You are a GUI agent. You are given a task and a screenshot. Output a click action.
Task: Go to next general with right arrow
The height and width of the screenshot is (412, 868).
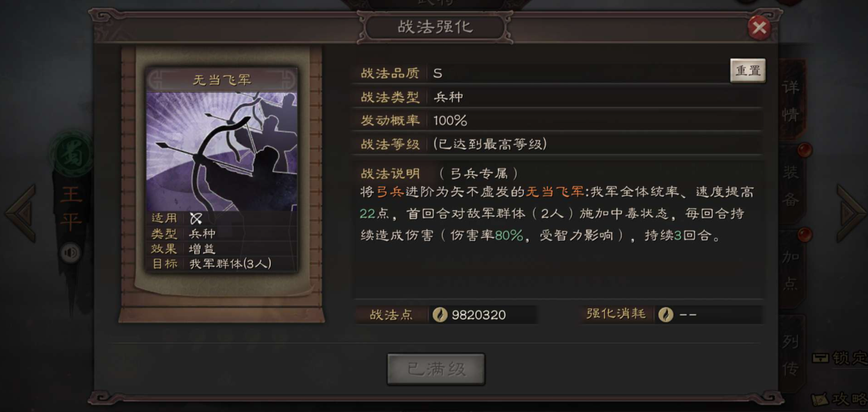[x=850, y=214]
